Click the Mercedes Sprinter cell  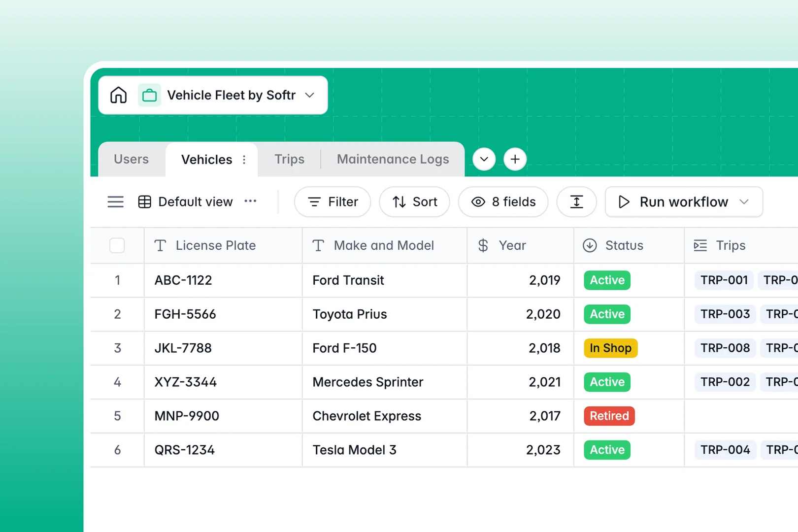click(x=385, y=382)
